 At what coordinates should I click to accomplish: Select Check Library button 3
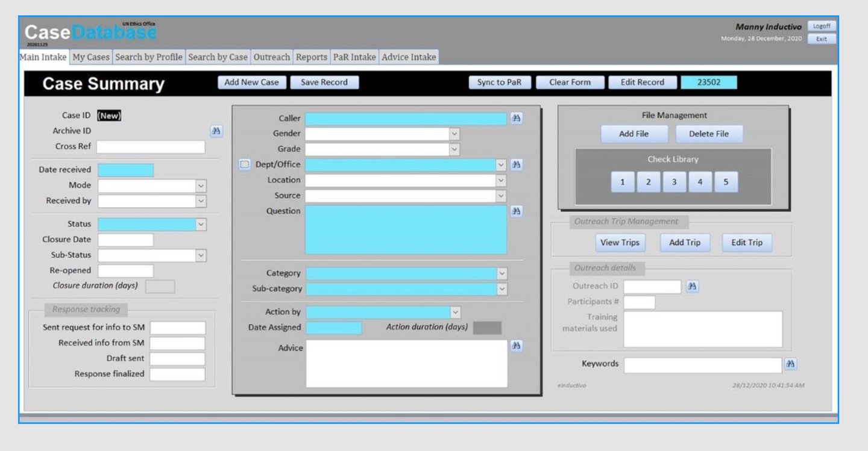[x=675, y=182]
